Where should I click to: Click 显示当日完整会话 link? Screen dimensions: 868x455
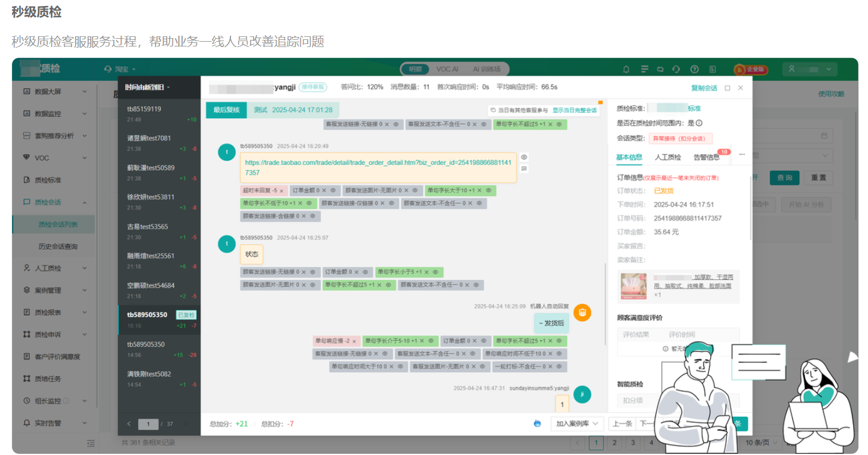pos(574,110)
